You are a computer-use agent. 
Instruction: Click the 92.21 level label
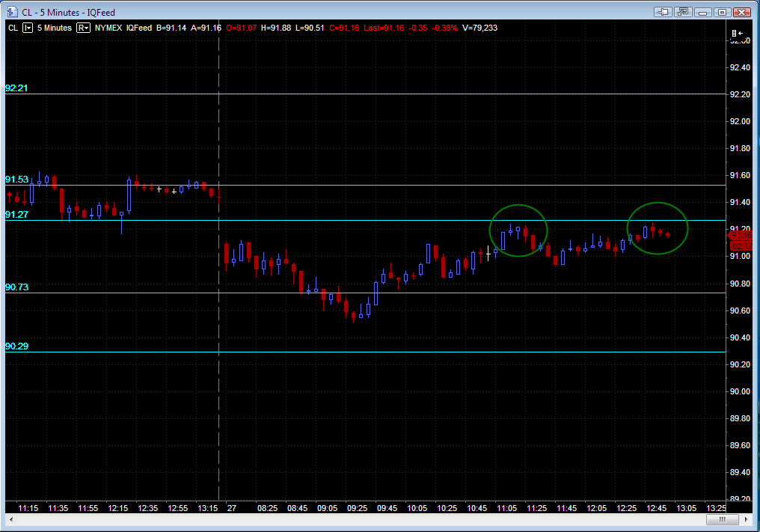tap(16, 88)
